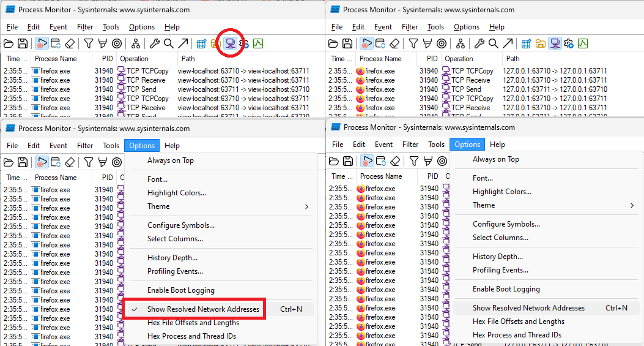The width and height of the screenshot is (644, 346).
Task: Click Highlight marker icon in top-left window
Action: (x=103, y=43)
